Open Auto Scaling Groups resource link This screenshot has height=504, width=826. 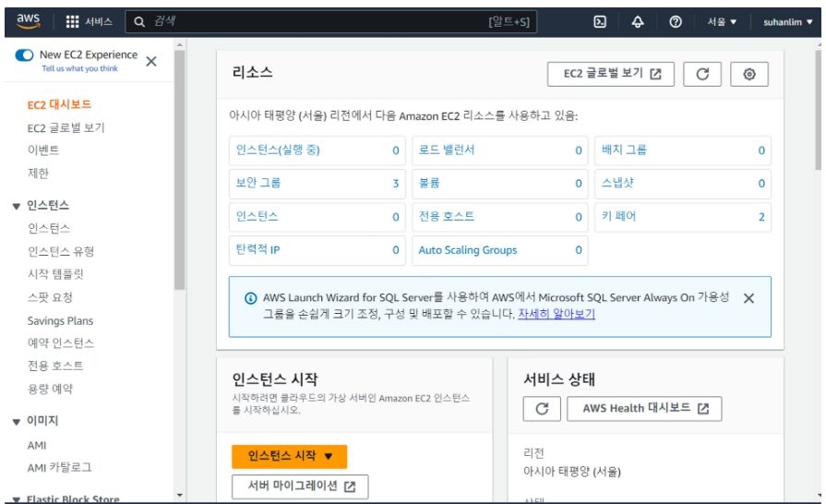click(x=467, y=250)
